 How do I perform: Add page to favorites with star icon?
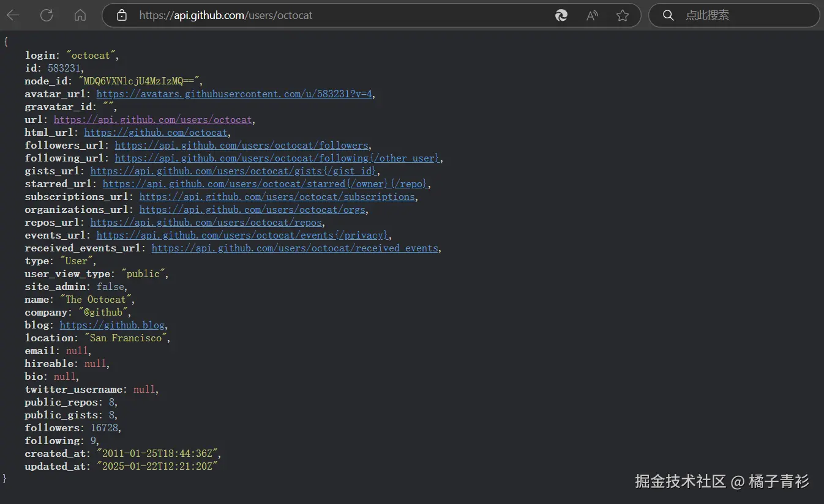[x=623, y=15]
